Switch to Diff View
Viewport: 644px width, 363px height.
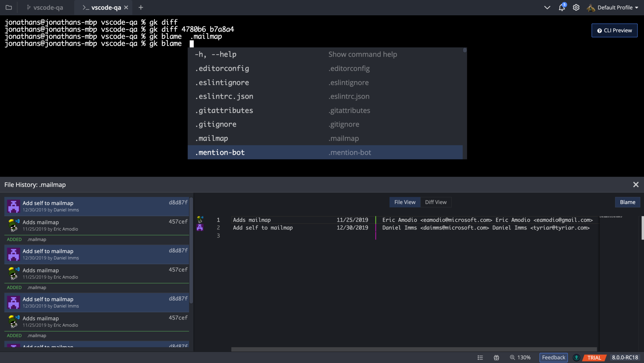(436, 202)
